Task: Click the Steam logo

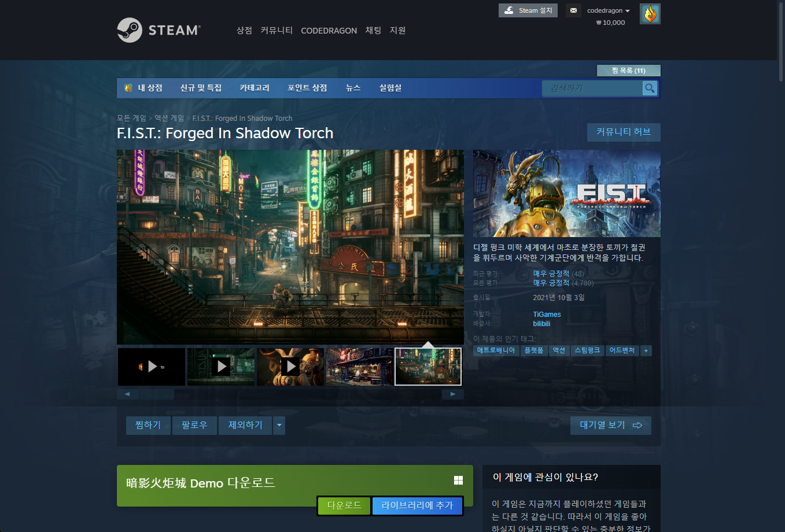Action: (x=159, y=30)
